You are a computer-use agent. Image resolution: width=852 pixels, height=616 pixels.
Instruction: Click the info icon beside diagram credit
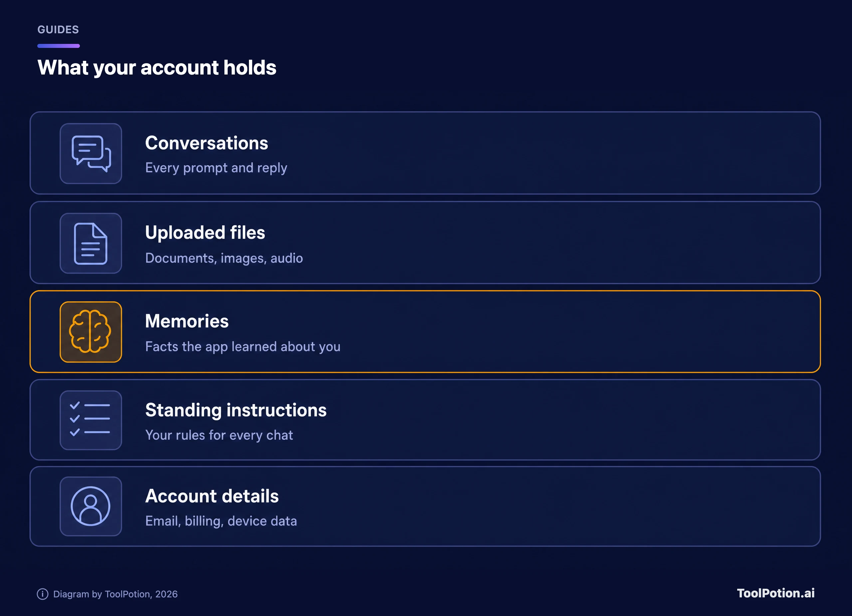[x=43, y=594]
